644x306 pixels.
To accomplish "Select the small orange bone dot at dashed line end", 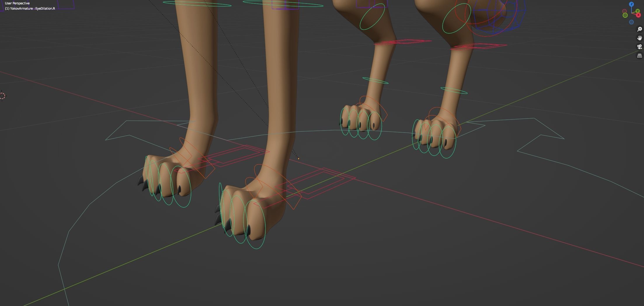I will pos(298,159).
